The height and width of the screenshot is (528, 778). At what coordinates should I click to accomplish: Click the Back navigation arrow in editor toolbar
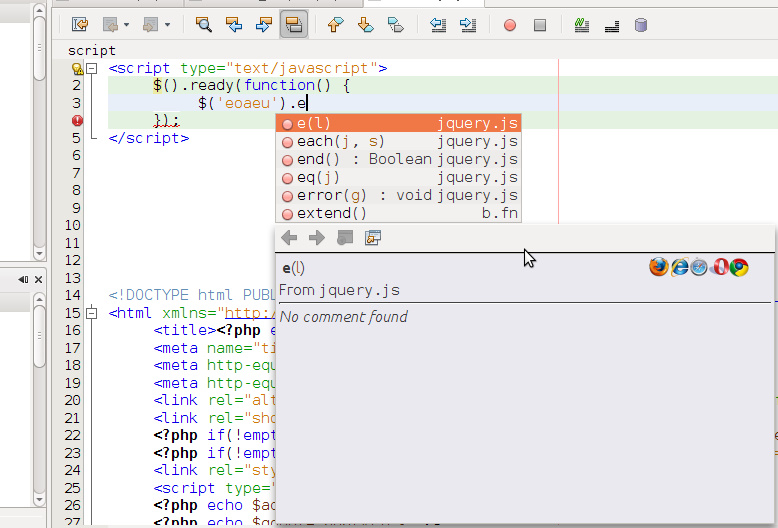tap(110, 24)
